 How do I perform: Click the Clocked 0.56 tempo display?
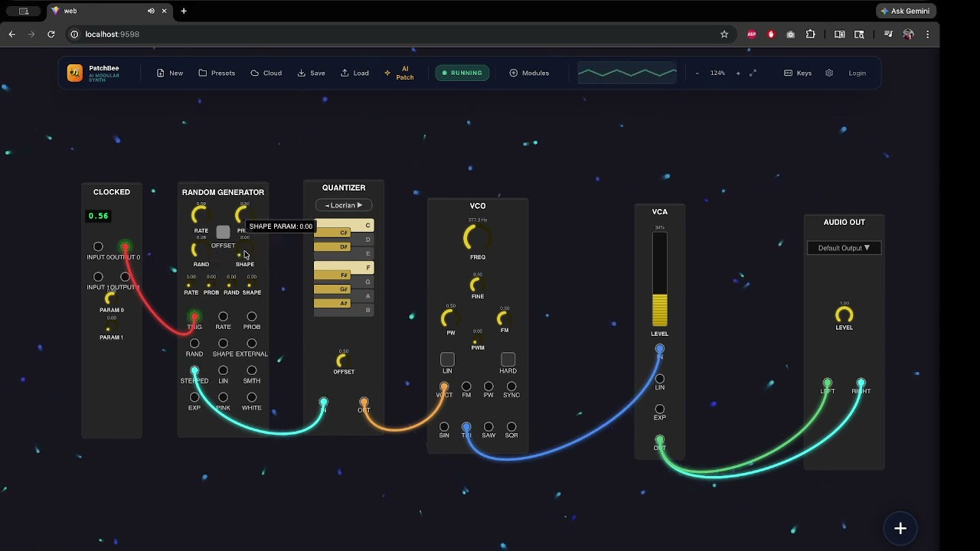tap(98, 216)
